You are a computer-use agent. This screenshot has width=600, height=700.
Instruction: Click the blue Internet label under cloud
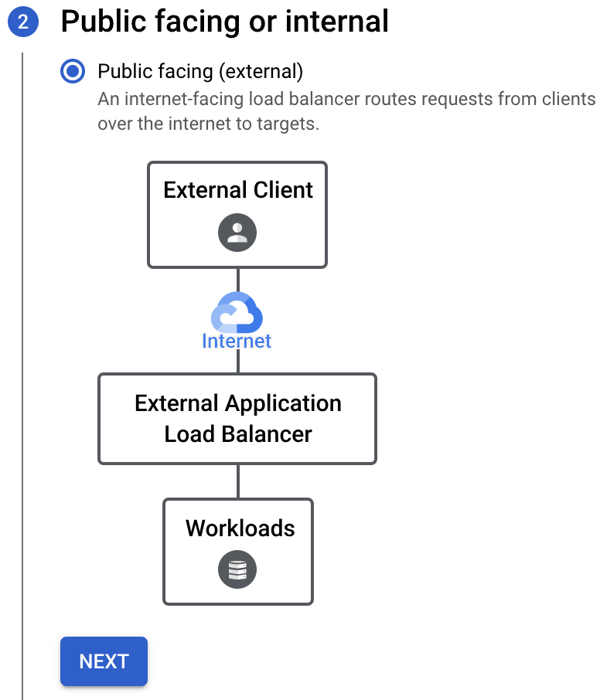coord(237,341)
